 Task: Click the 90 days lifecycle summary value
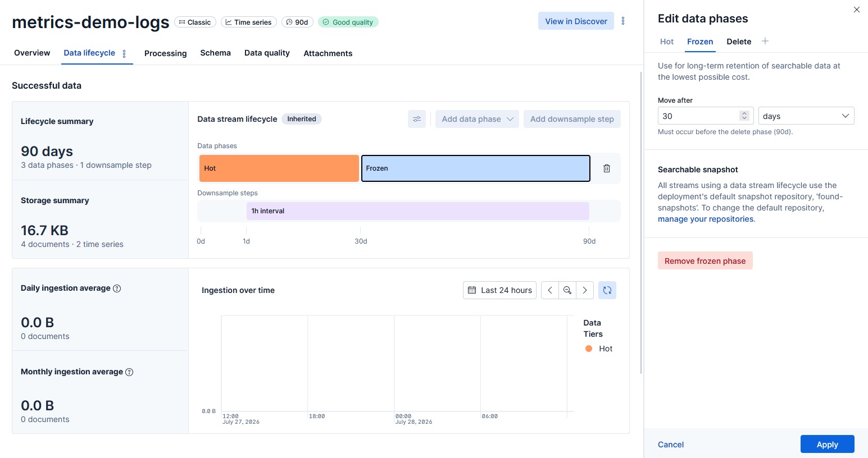(47, 151)
